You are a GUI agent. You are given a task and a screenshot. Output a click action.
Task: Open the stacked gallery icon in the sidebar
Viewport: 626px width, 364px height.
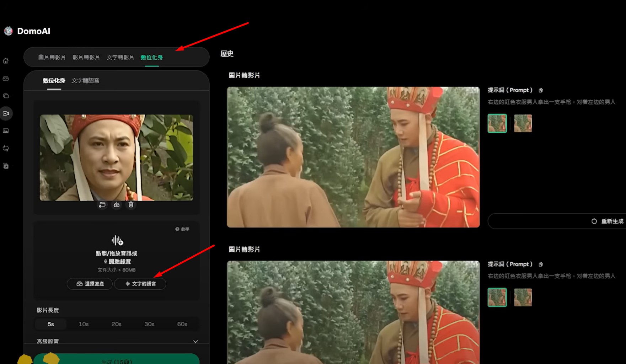(x=6, y=96)
